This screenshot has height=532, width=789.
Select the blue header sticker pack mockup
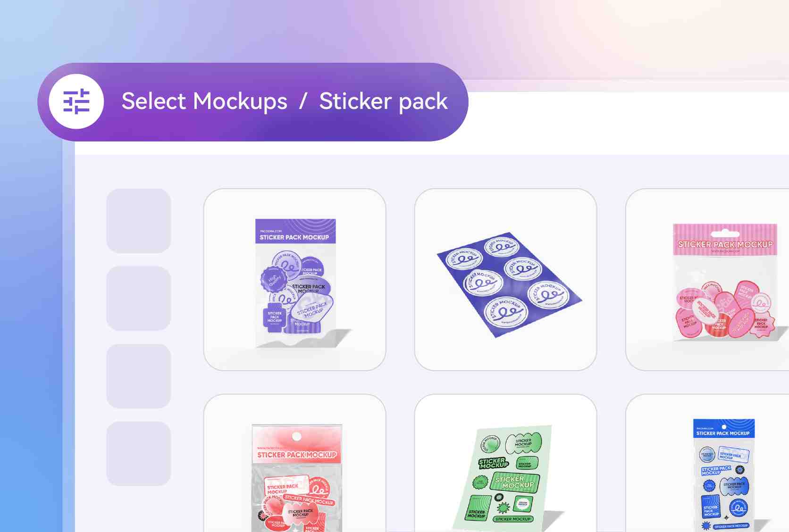pos(708,463)
